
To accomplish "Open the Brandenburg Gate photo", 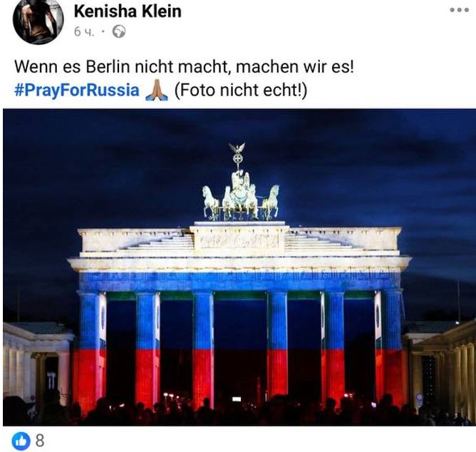I will [239, 267].
